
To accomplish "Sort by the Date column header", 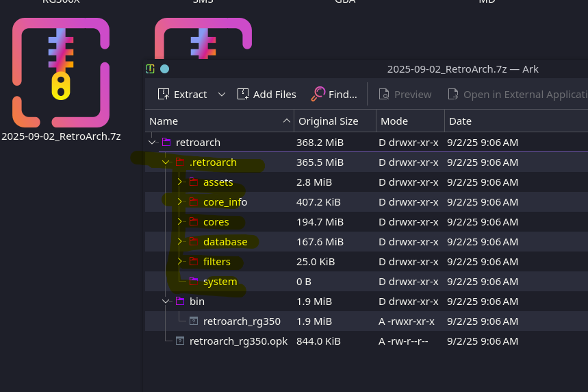I will 516,121.
